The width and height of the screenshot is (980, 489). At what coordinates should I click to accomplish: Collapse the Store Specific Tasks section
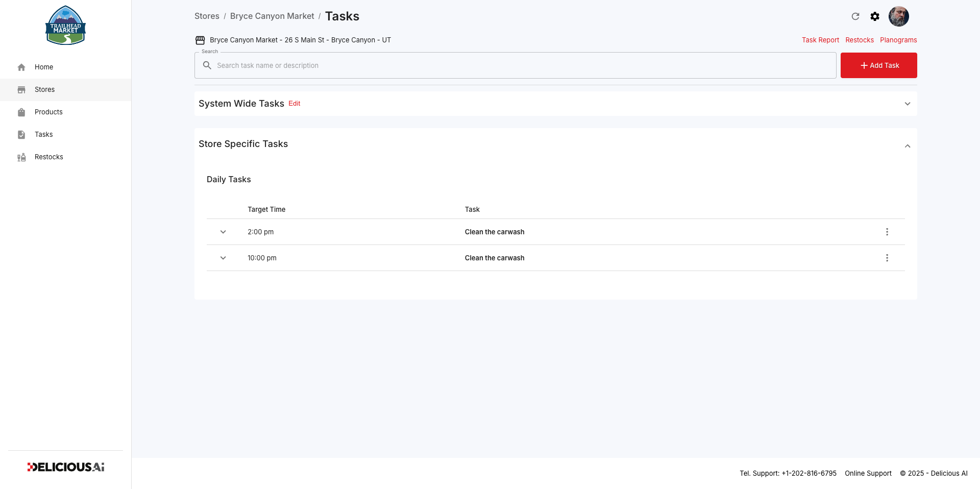[x=908, y=146]
